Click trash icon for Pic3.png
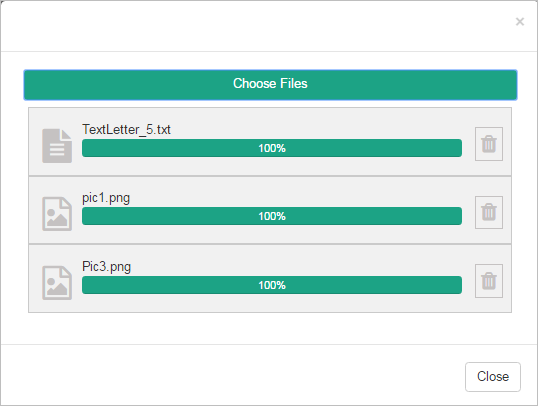This screenshot has width=538, height=406. [489, 281]
